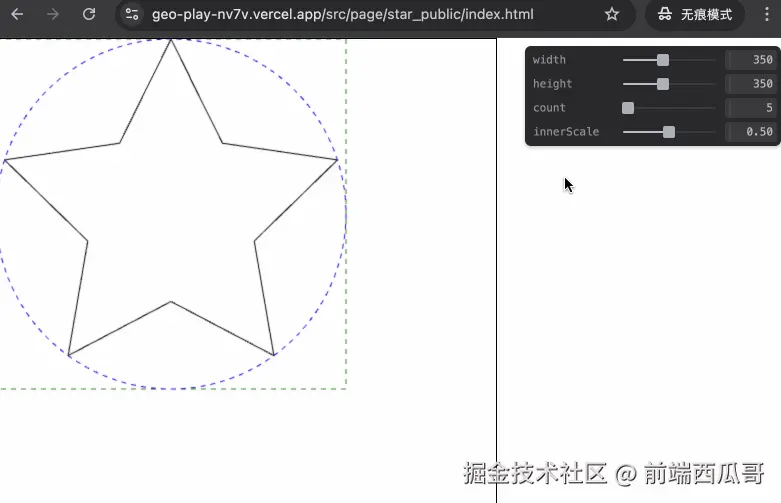The height and width of the screenshot is (503, 781).
Task: Reload the page with the refresh icon
Action: pyautogui.click(x=89, y=14)
